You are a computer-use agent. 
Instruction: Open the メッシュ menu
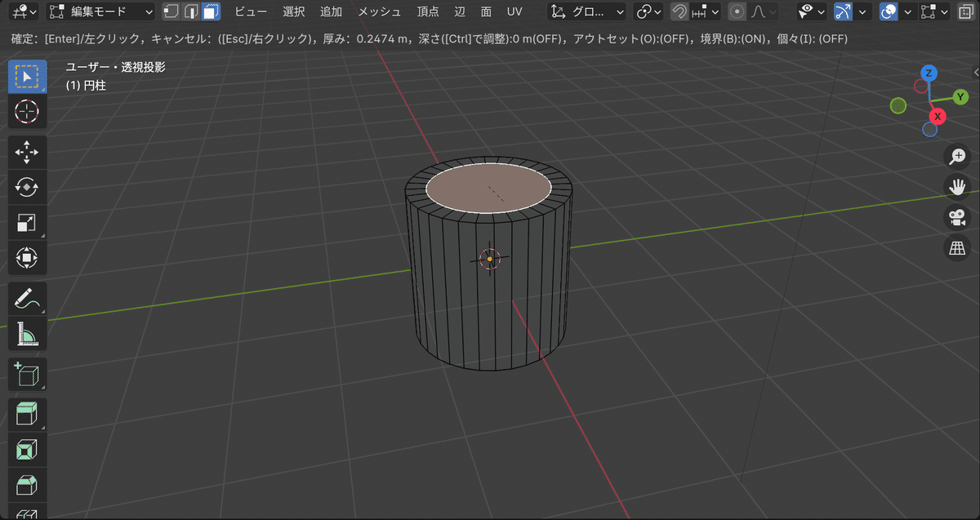point(380,11)
